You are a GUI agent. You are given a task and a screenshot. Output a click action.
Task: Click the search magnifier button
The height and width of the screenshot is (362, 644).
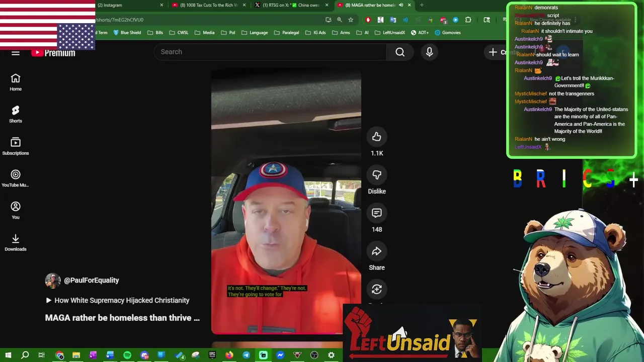click(400, 52)
